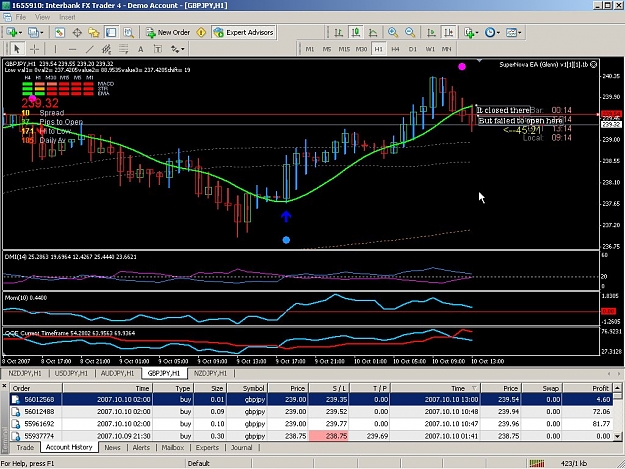Open the Alerts terminal tab
This screenshot has height=469, width=625.
(141, 447)
